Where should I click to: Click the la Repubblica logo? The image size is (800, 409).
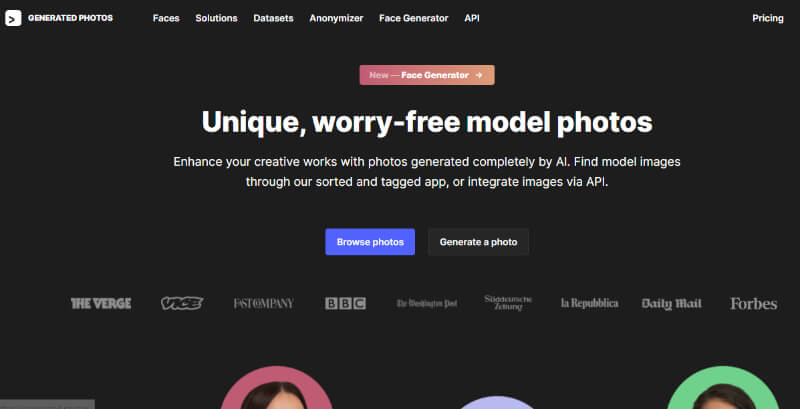[x=590, y=303]
